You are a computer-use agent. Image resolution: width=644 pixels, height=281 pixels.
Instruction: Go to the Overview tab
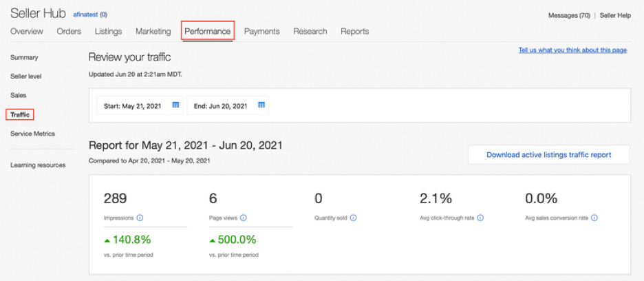pos(27,31)
